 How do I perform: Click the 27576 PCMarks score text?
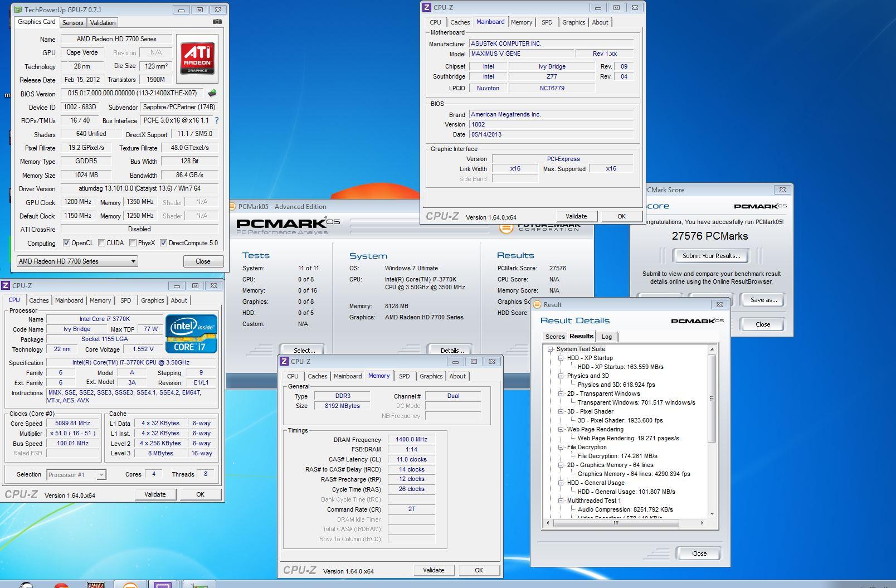coord(710,236)
